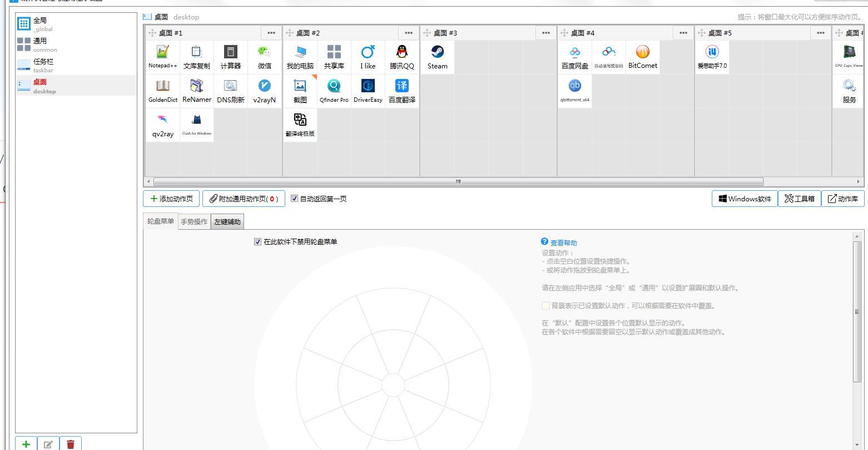Open options menu for 桌面 #1
This screenshot has width=868, height=450.
272,32
